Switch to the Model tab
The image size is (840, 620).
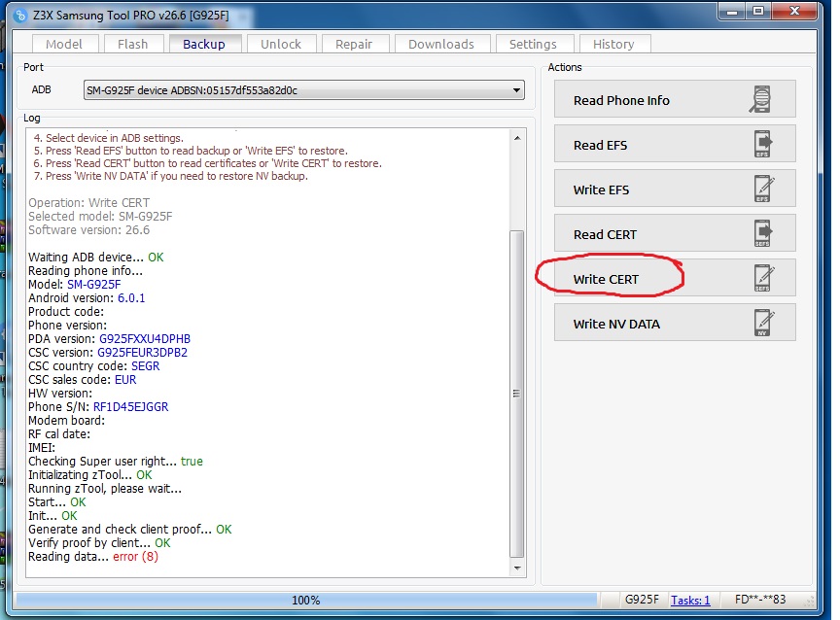(64, 44)
